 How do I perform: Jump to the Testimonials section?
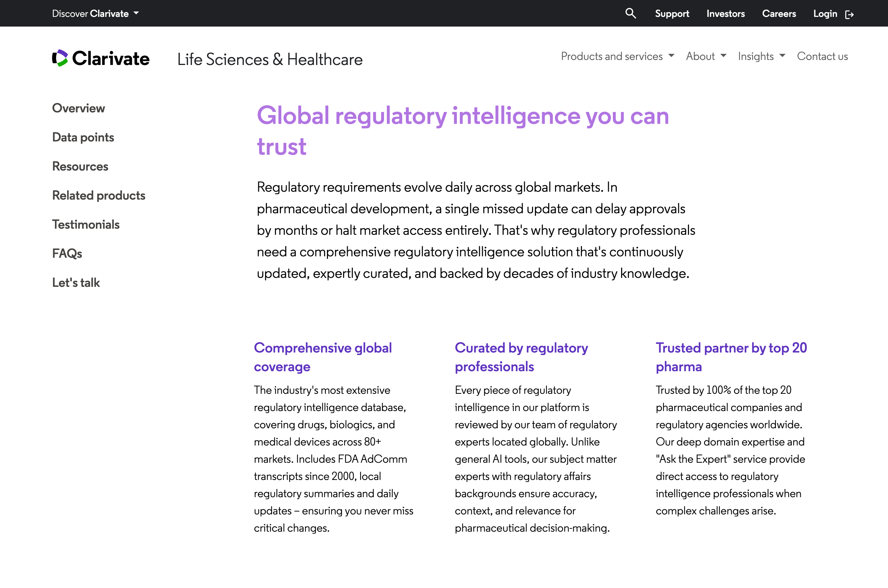pyautogui.click(x=85, y=224)
